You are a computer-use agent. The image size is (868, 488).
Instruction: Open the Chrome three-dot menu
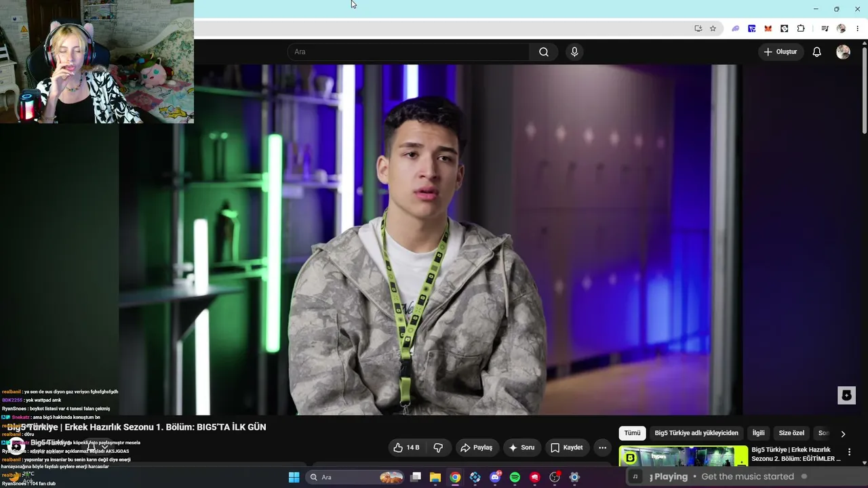tap(858, 28)
